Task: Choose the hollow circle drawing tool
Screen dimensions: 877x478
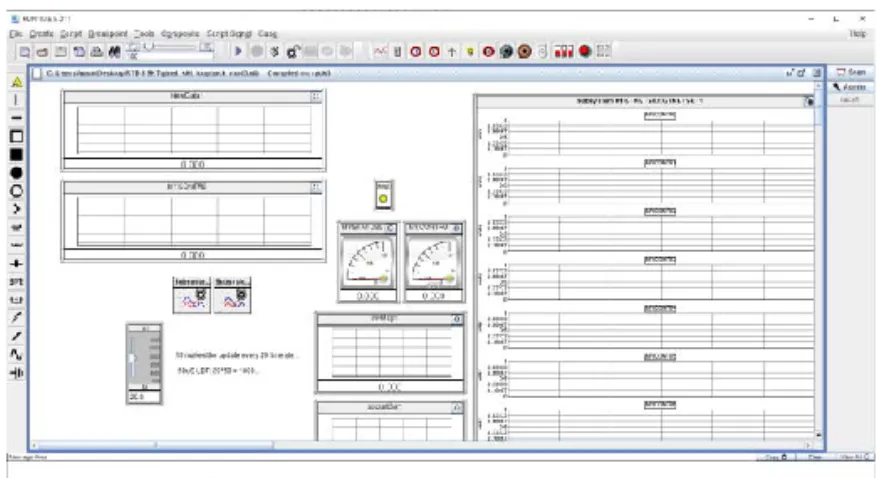Action: [16, 191]
